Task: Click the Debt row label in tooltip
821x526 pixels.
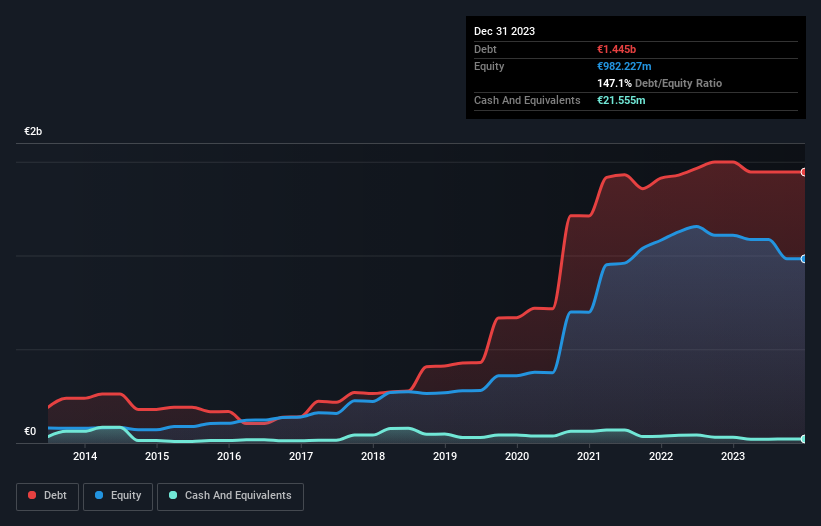Action: 485,49
